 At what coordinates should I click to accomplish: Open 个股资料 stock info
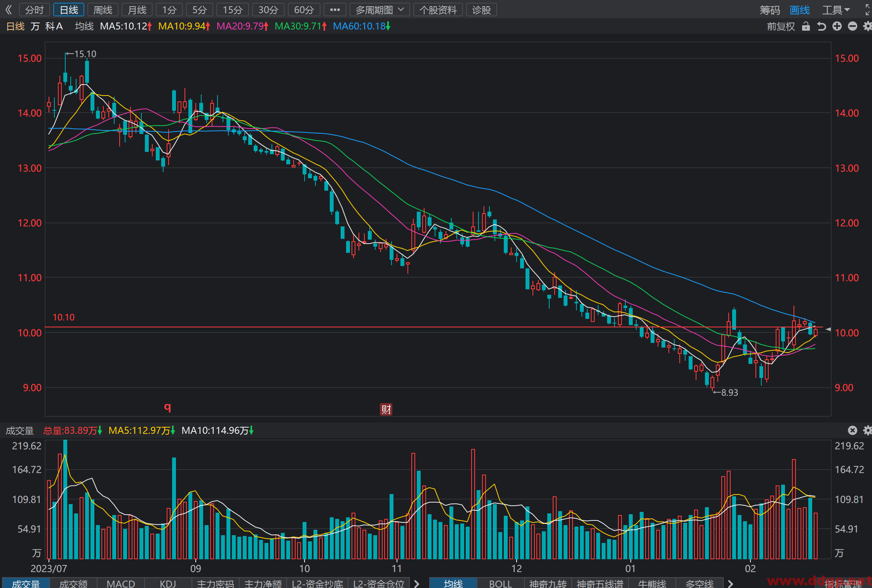pos(438,10)
